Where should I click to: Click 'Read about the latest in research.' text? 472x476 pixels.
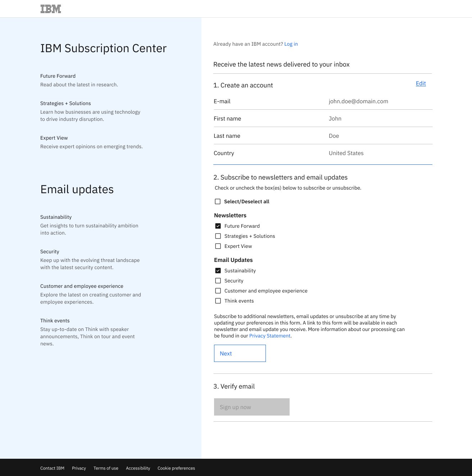click(79, 85)
